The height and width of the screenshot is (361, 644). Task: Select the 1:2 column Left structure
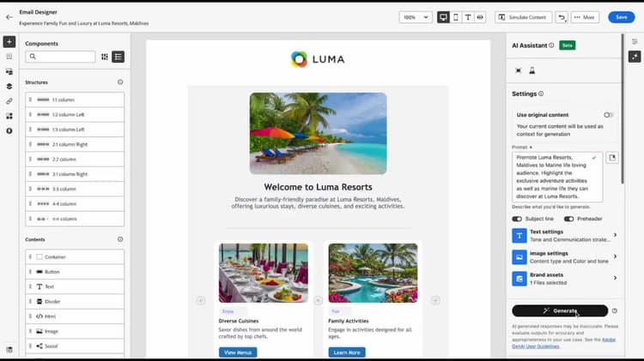point(75,114)
